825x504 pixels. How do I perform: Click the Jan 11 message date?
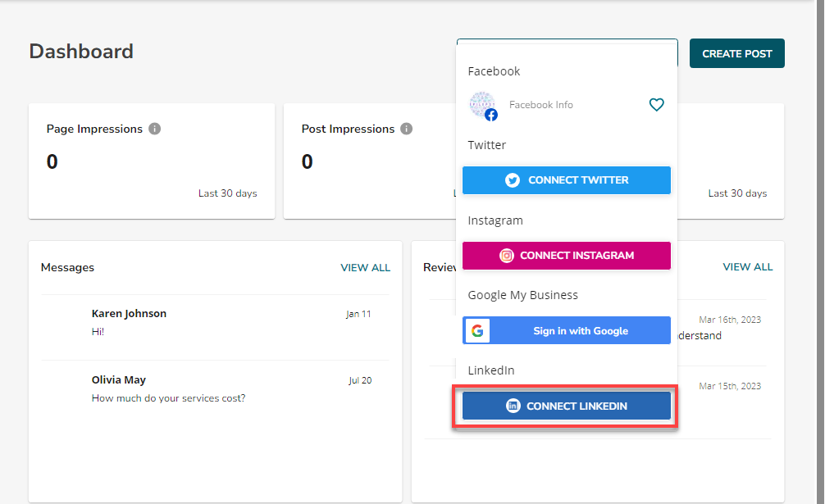tap(358, 314)
